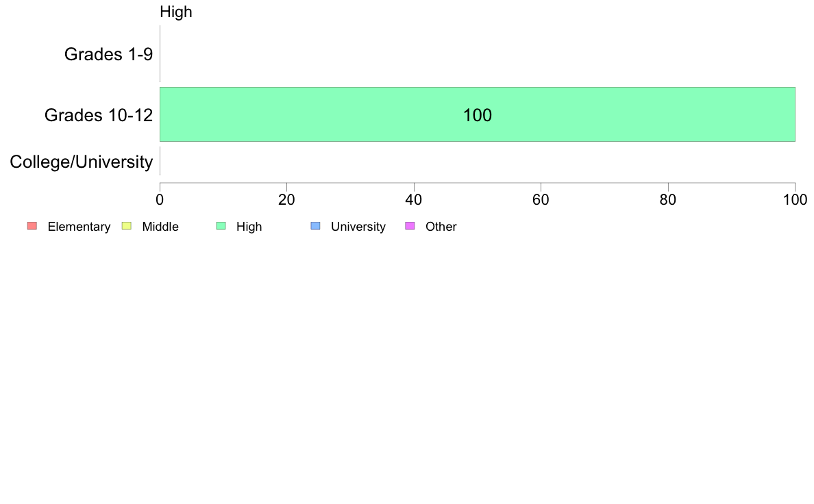
Task: Click the Middle yellow legend swatch
Action: 127,226
